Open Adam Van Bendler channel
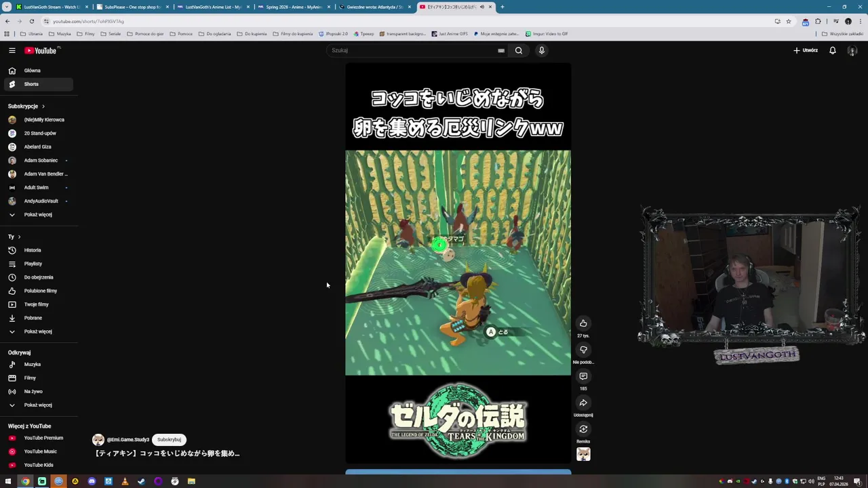This screenshot has width=868, height=488. 38,174
